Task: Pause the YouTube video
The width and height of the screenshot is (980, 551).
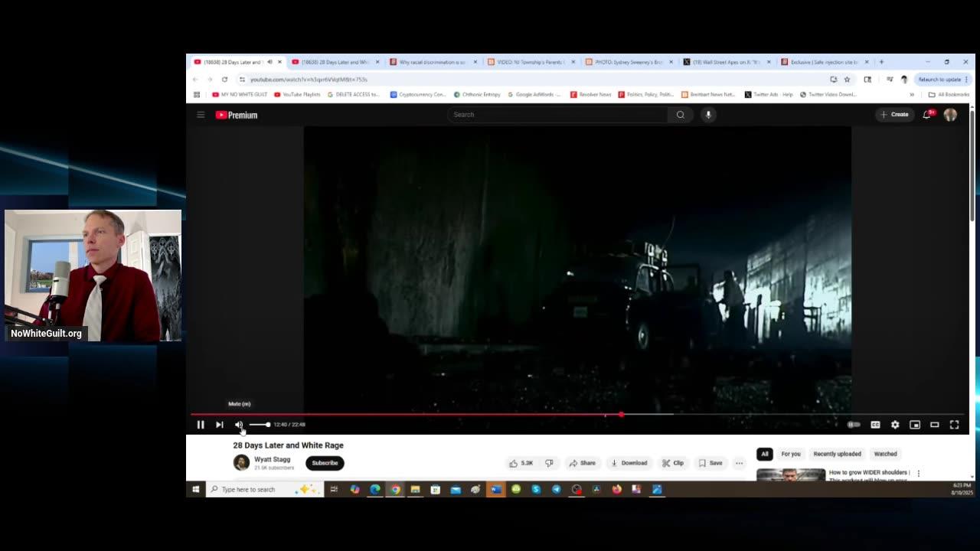Action: [x=201, y=425]
